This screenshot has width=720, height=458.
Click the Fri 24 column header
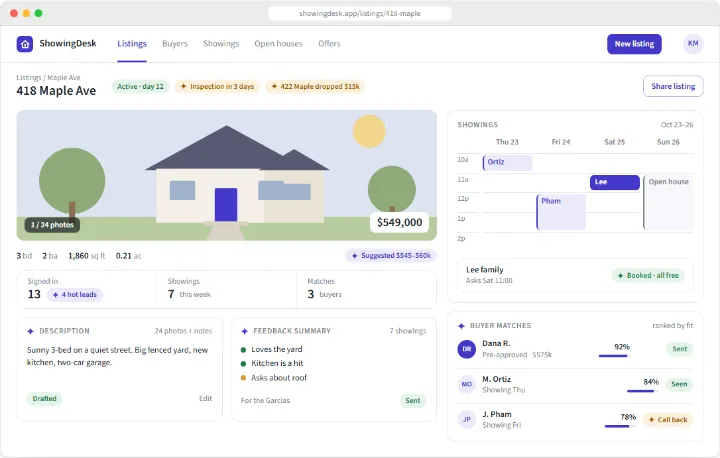561,142
